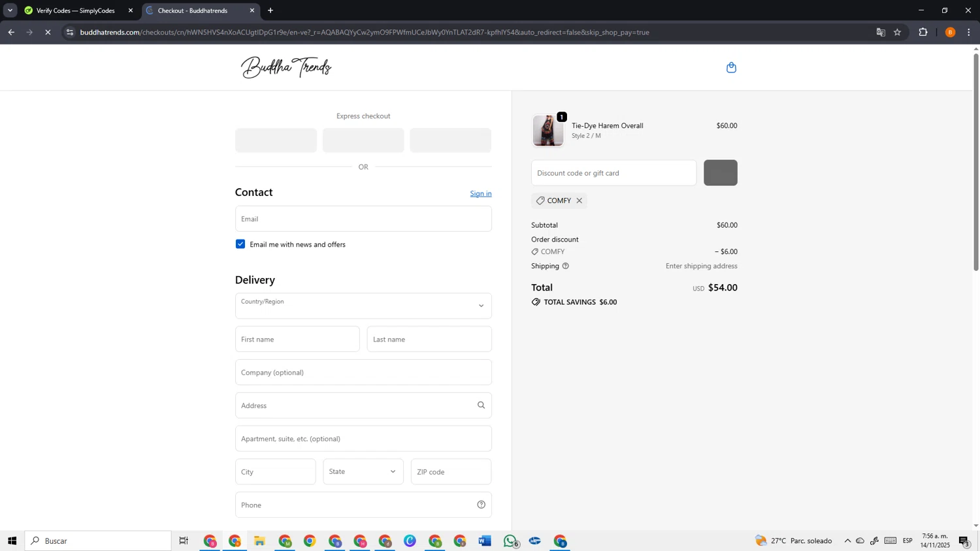Viewport: 980px width, 551px height.
Task: Click the City field
Action: [276, 471]
